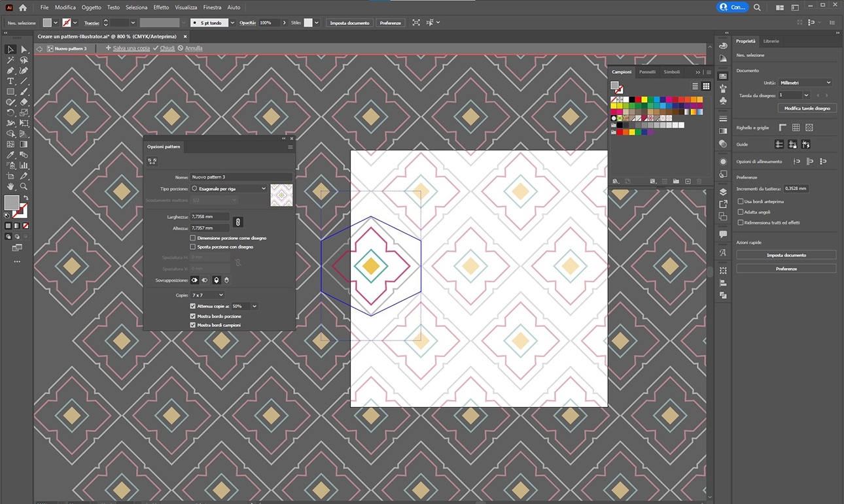The image size is (844, 504).
Task: Uncheck Mostra bordo porzione
Action: pyautogui.click(x=193, y=316)
